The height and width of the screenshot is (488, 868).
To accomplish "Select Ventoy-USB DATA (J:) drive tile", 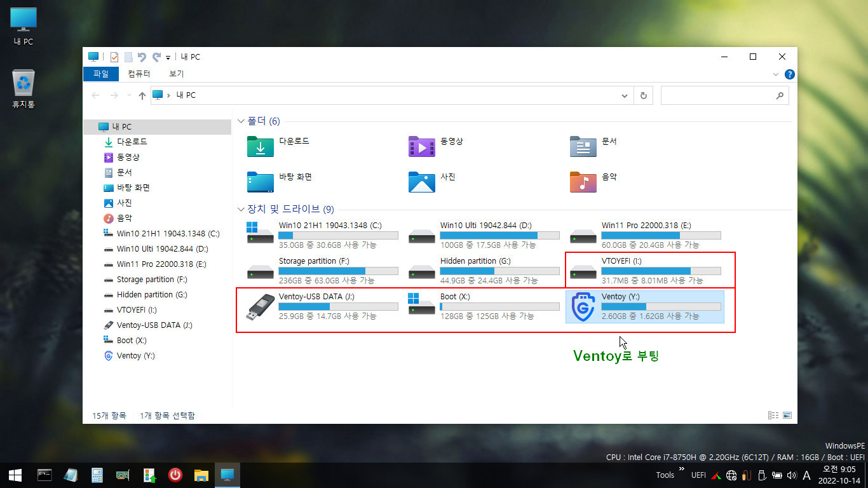I will coord(323,306).
